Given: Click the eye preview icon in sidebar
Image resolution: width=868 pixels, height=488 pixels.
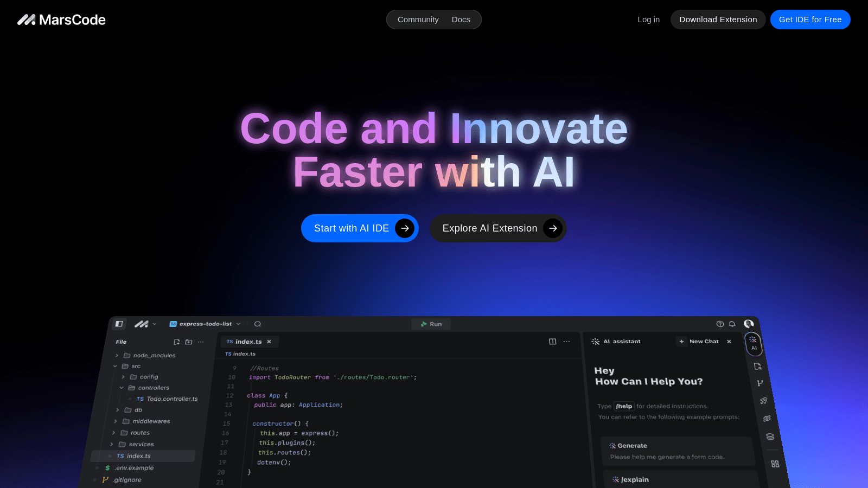Looking at the screenshot, I should pos(767,419).
